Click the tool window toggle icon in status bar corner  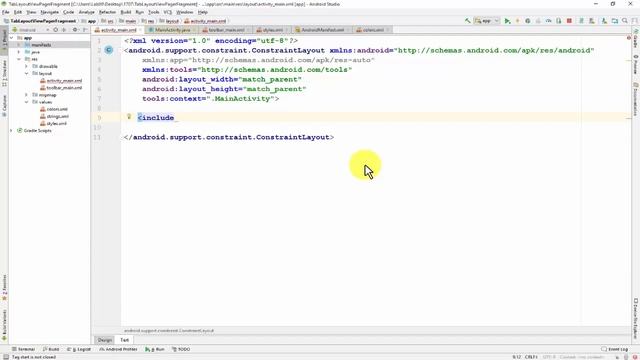coord(6,357)
